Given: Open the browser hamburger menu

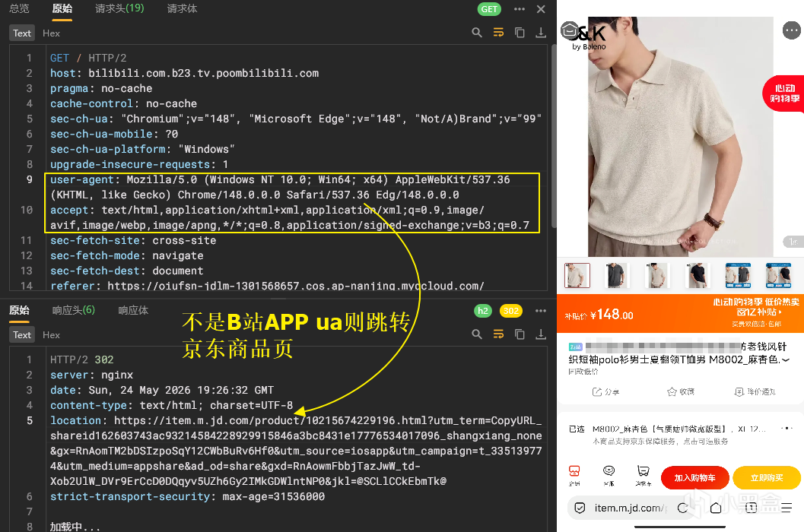Looking at the screenshot, I should 787,508.
